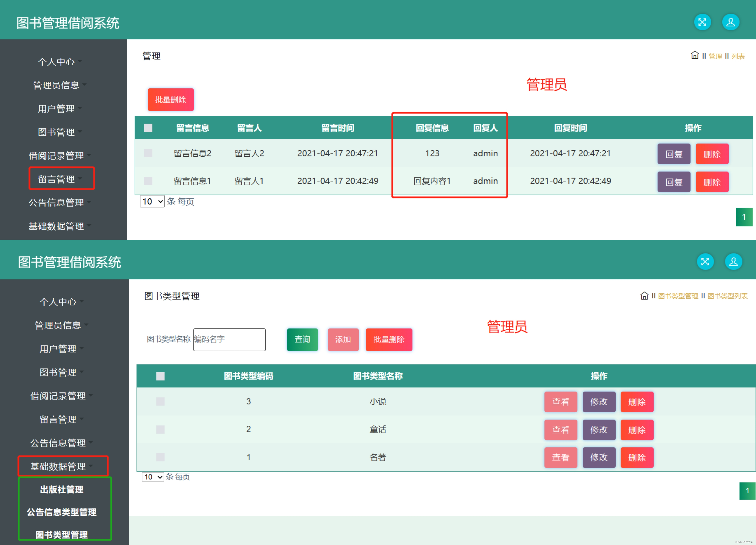Check the row for book type 小说
Screen dimensions: 756x545
point(160,401)
